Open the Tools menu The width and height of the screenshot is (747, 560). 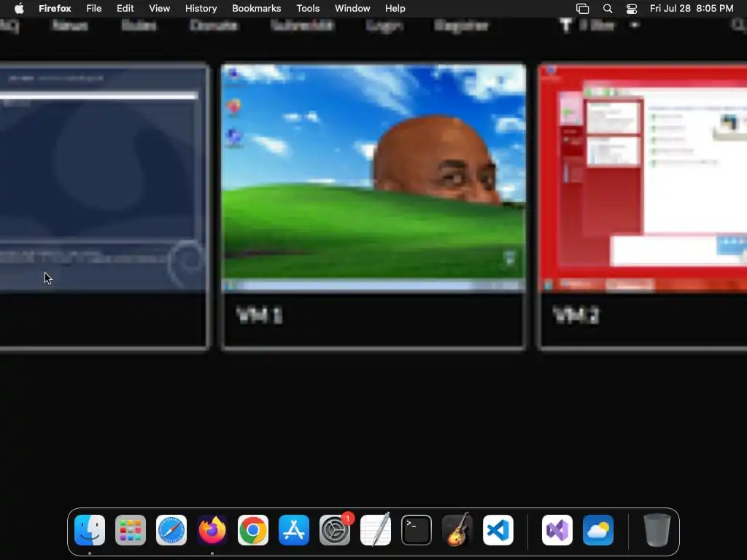click(309, 8)
